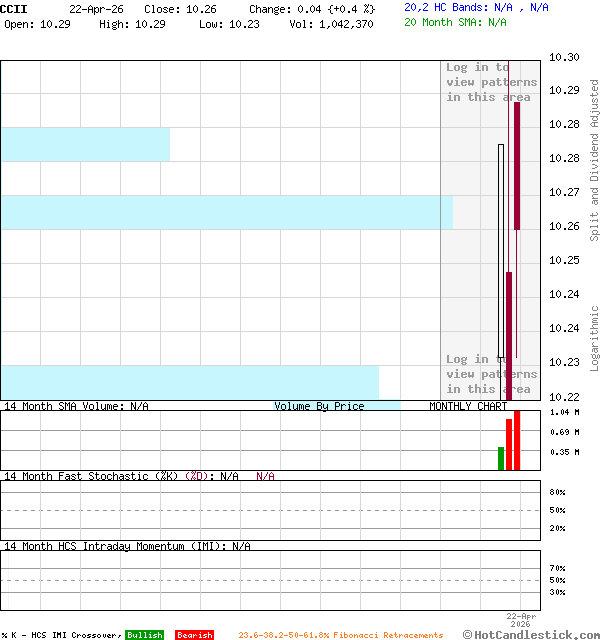
Task: Select the green volume bar
Action: (501, 458)
